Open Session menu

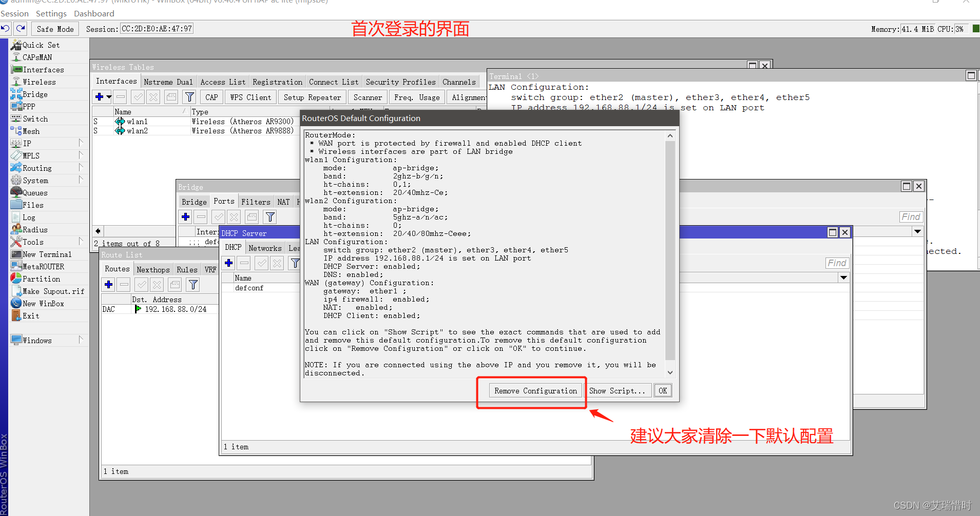[14, 13]
